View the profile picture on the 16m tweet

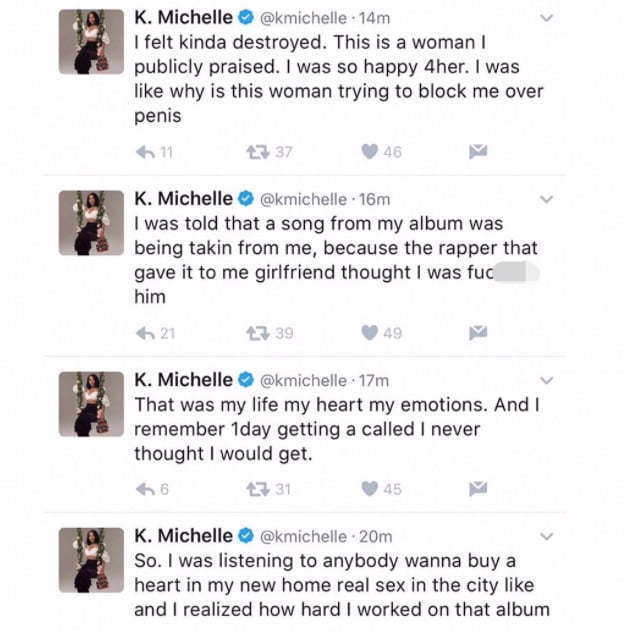91,223
